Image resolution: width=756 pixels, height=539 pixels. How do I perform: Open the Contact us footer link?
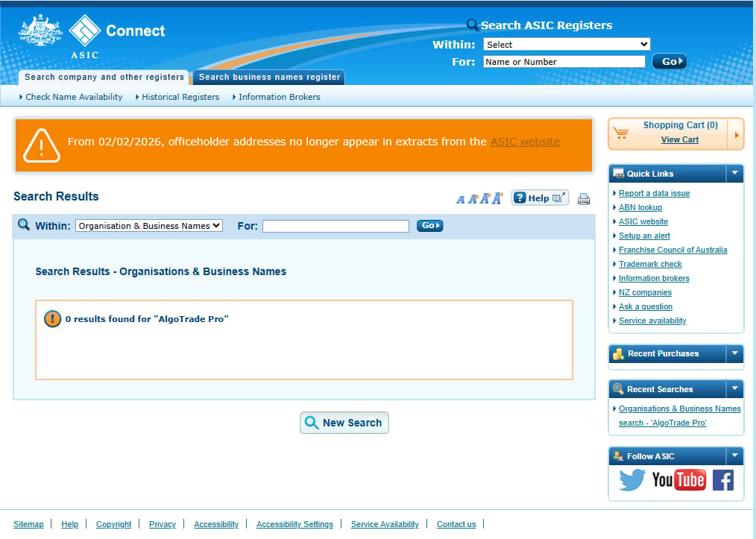pyautogui.click(x=456, y=524)
